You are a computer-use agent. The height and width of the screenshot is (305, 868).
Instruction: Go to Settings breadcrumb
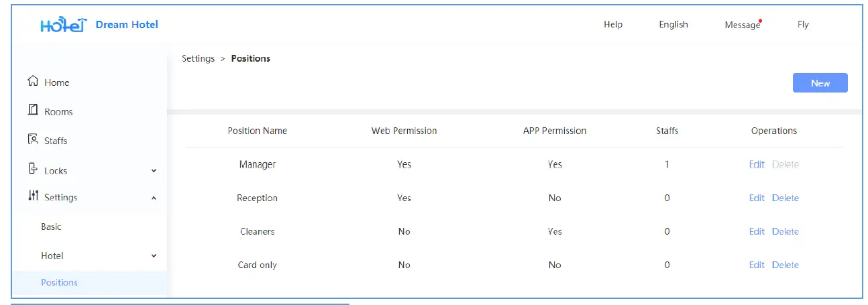198,59
